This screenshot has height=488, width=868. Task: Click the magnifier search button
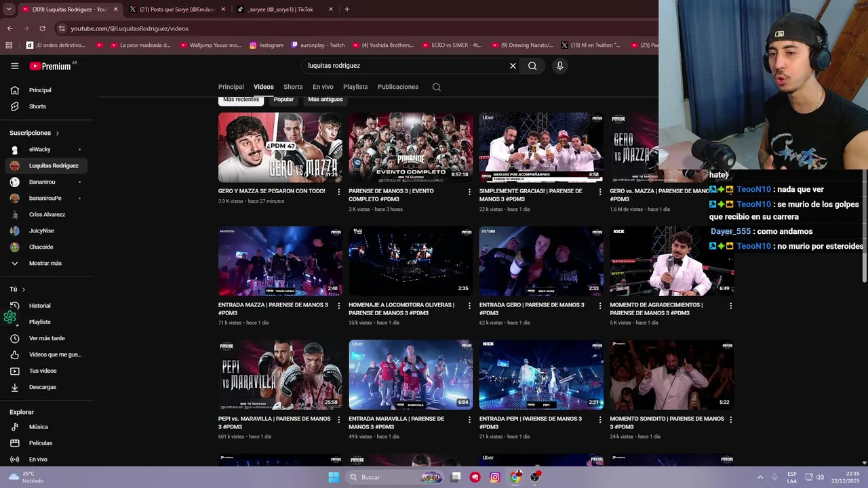tap(532, 66)
